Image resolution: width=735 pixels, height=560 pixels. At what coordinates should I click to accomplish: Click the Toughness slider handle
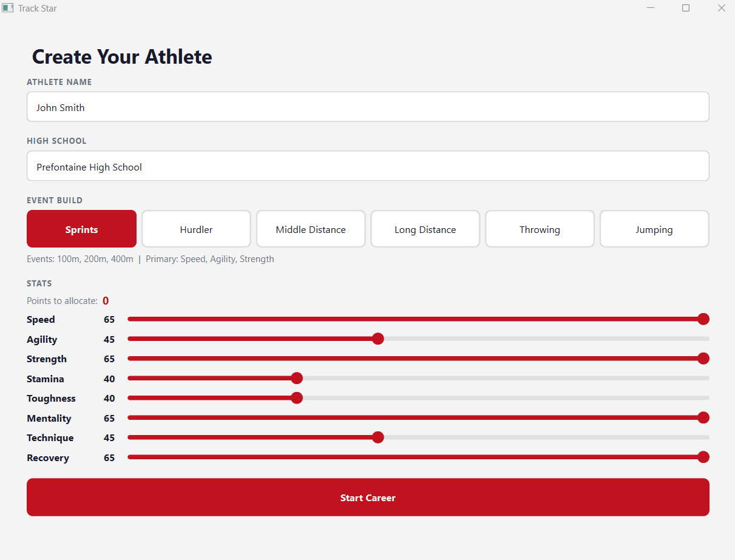tap(297, 398)
